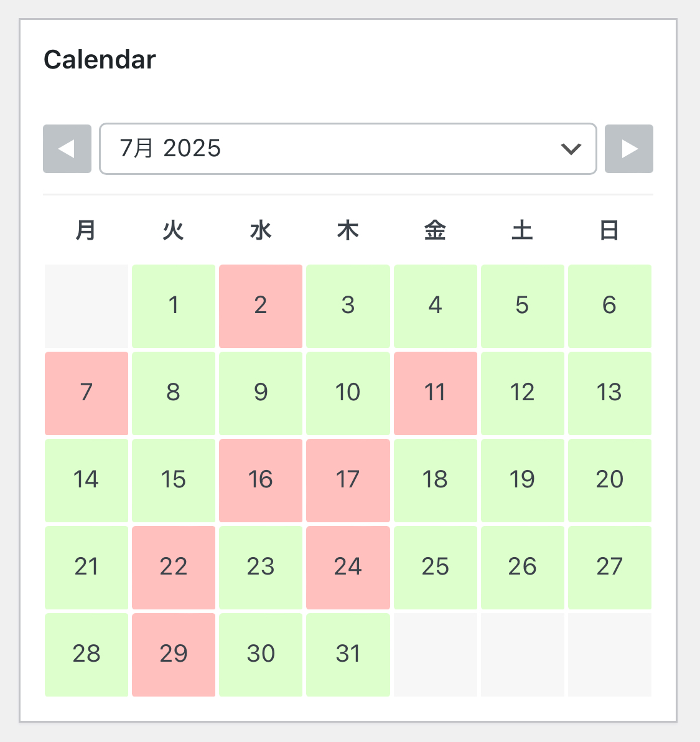This screenshot has width=700, height=742.
Task: Select available date 14
Action: tap(86, 481)
